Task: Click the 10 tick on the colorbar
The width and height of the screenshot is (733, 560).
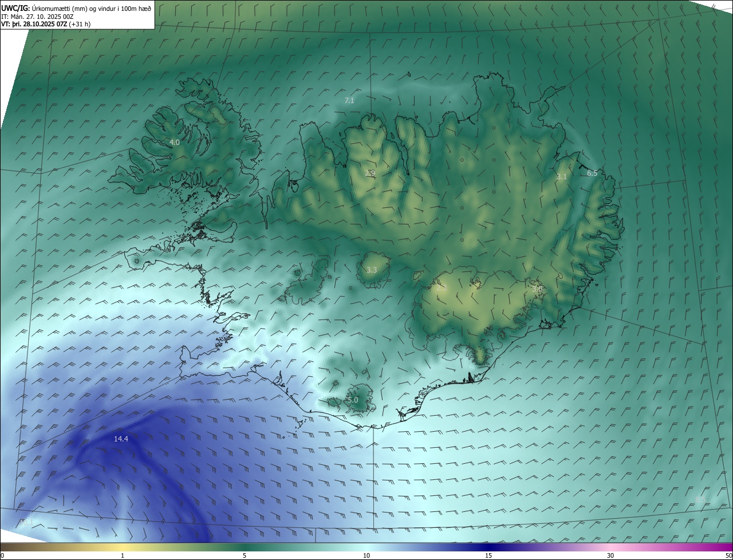Action: 366,555
